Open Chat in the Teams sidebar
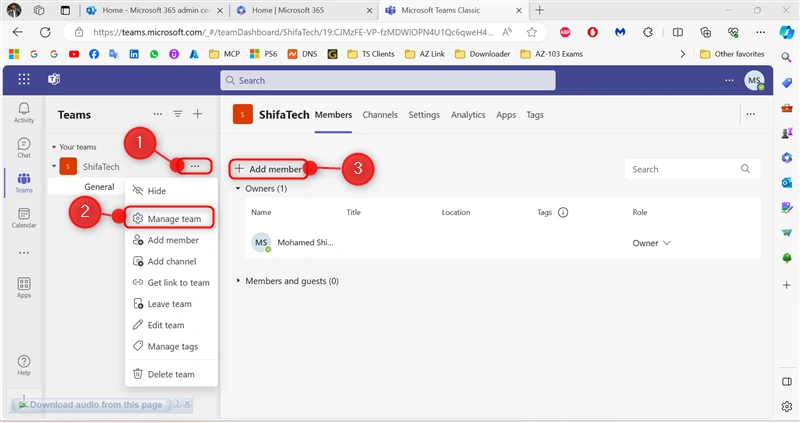This screenshot has height=423, width=800. click(24, 148)
